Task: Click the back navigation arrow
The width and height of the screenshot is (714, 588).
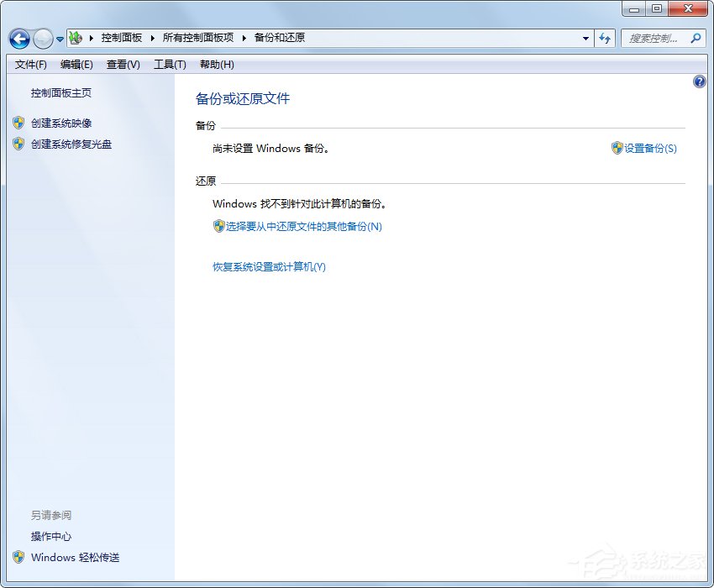Action: coord(18,39)
